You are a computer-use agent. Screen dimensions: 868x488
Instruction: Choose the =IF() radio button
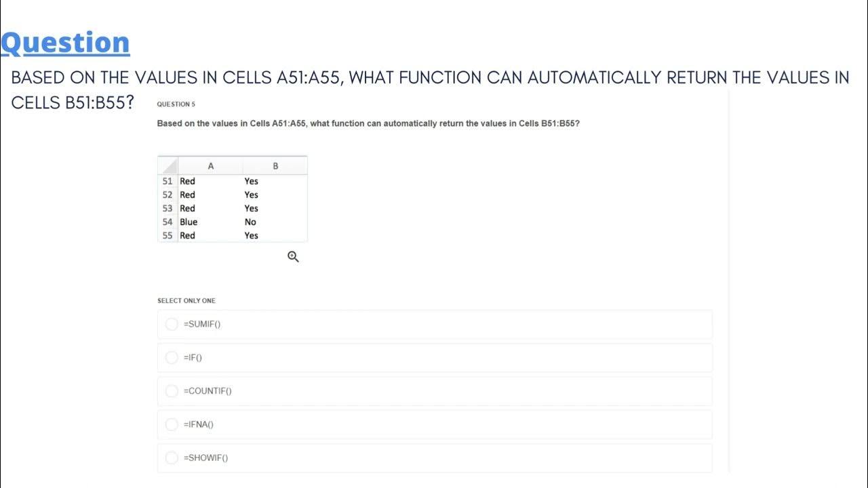point(172,357)
